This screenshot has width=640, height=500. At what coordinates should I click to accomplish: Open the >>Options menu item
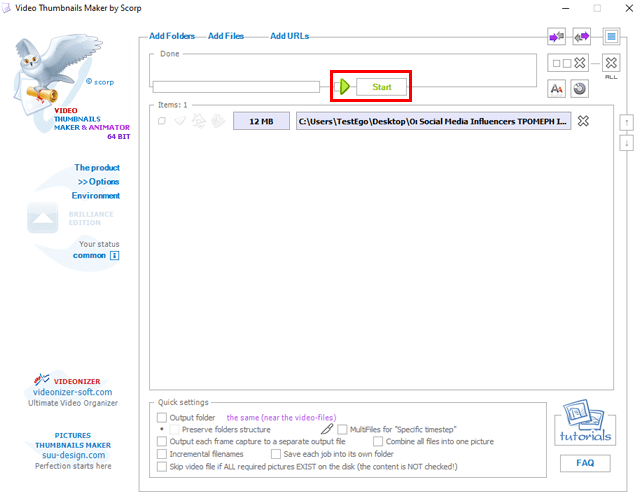[98, 182]
